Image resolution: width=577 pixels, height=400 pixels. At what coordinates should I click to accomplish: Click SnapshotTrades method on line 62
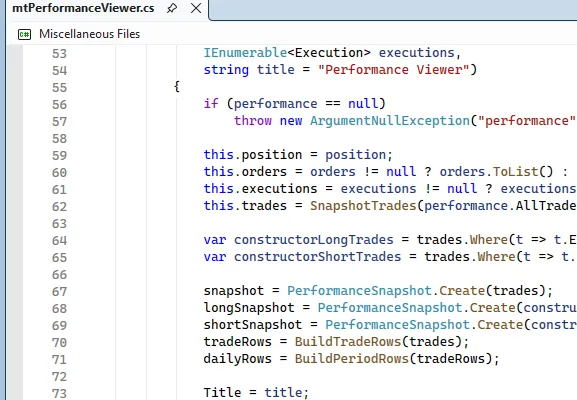pyautogui.click(x=363, y=206)
